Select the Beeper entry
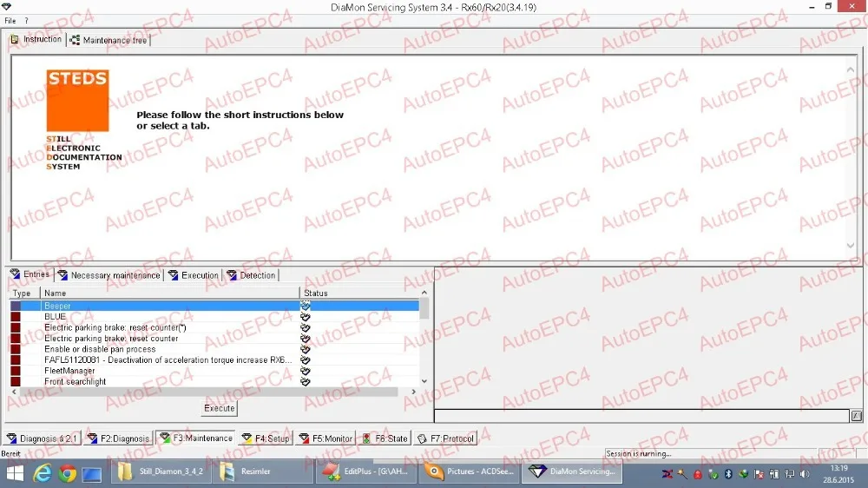 coord(214,306)
